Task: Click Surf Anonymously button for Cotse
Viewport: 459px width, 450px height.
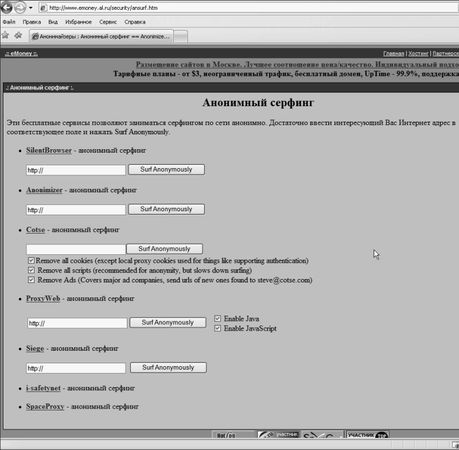Action: [x=164, y=249]
